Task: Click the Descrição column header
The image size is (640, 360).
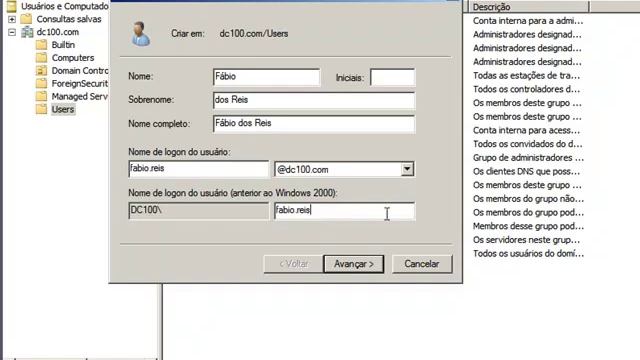Action: pos(528,7)
